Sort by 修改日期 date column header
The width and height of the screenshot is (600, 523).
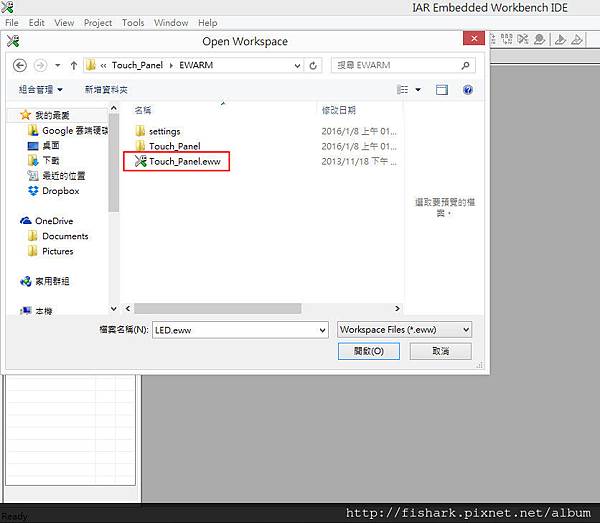(339, 110)
